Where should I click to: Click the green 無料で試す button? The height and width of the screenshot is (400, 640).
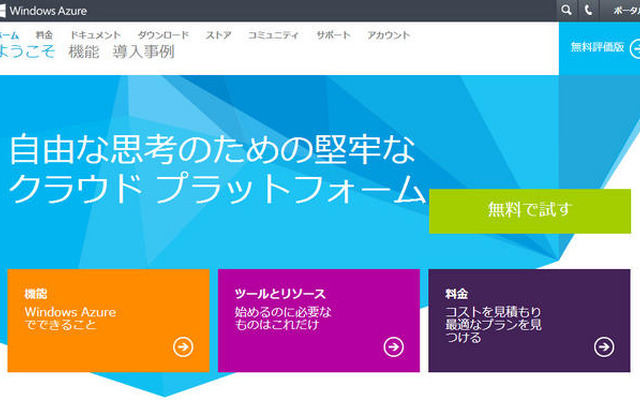tap(530, 211)
